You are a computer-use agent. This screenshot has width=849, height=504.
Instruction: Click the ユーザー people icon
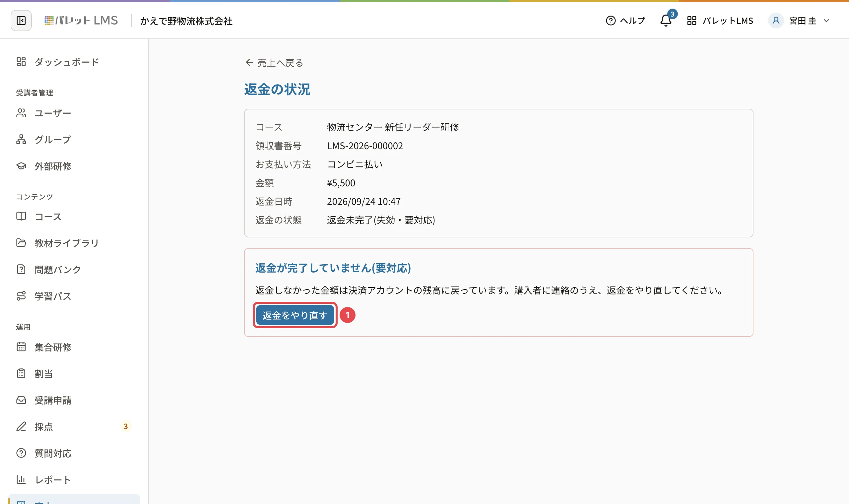(21, 113)
